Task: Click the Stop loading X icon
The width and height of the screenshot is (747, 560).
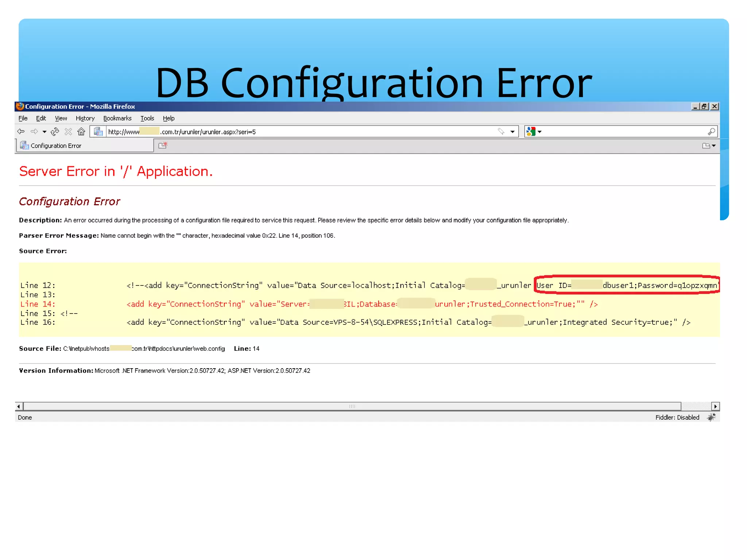Action: [x=68, y=131]
